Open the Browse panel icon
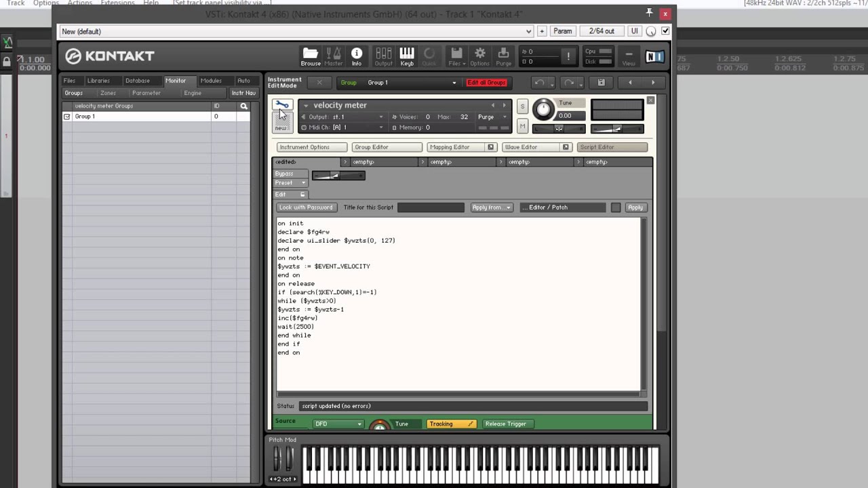Viewport: 868px width, 488px height. coord(311,56)
